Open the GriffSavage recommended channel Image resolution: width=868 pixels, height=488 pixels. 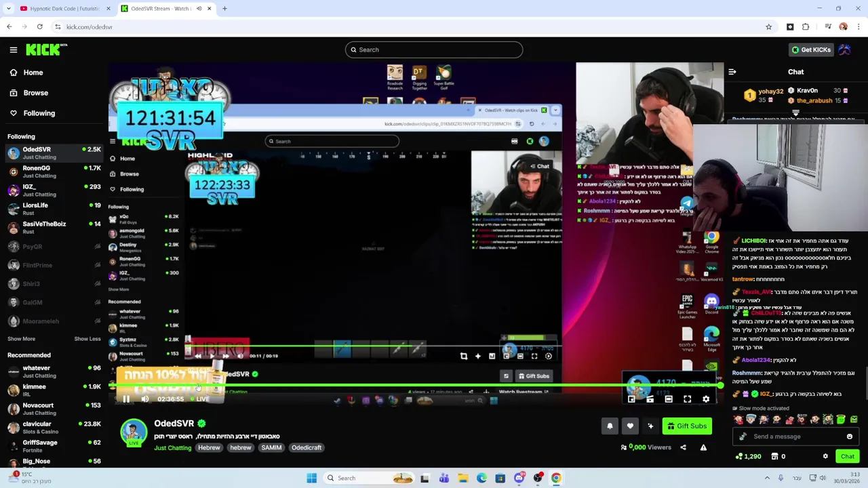click(x=54, y=446)
